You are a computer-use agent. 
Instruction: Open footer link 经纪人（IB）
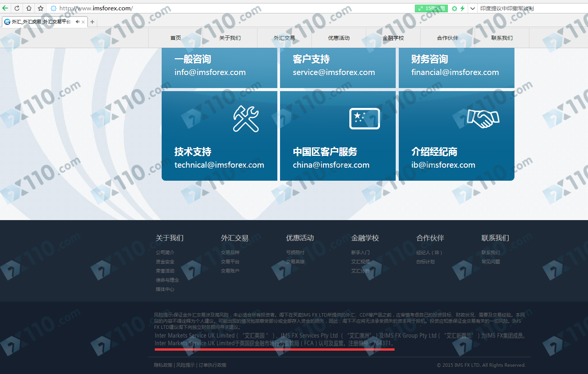(x=429, y=253)
